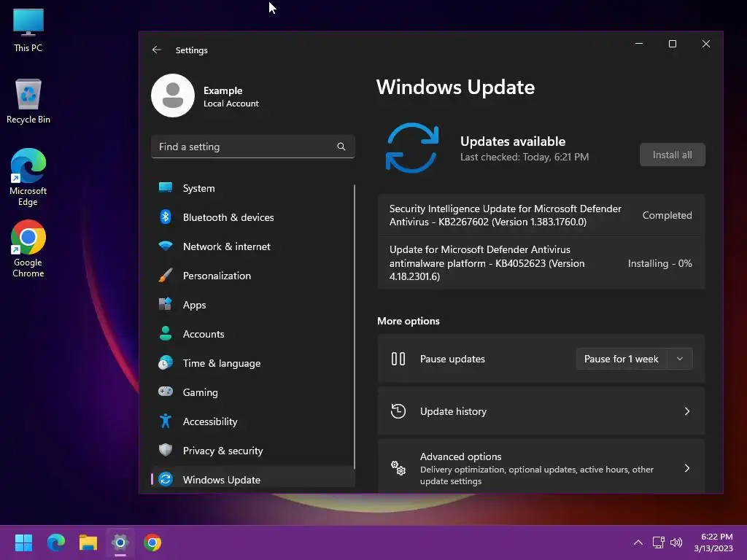Click the Accessibility figure icon

point(166,421)
